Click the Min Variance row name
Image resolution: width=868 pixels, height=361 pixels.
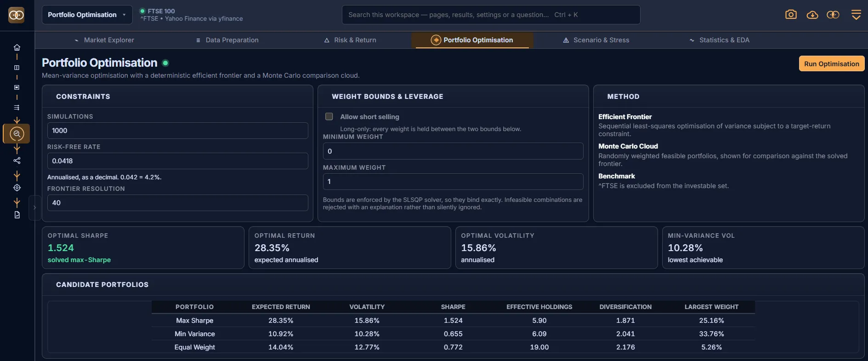(194, 334)
